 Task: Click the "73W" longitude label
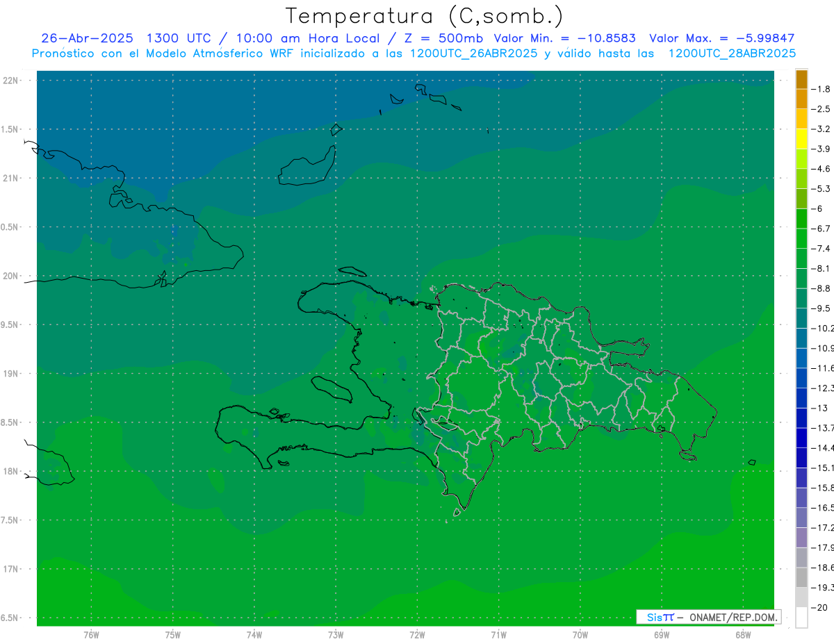pos(336,635)
